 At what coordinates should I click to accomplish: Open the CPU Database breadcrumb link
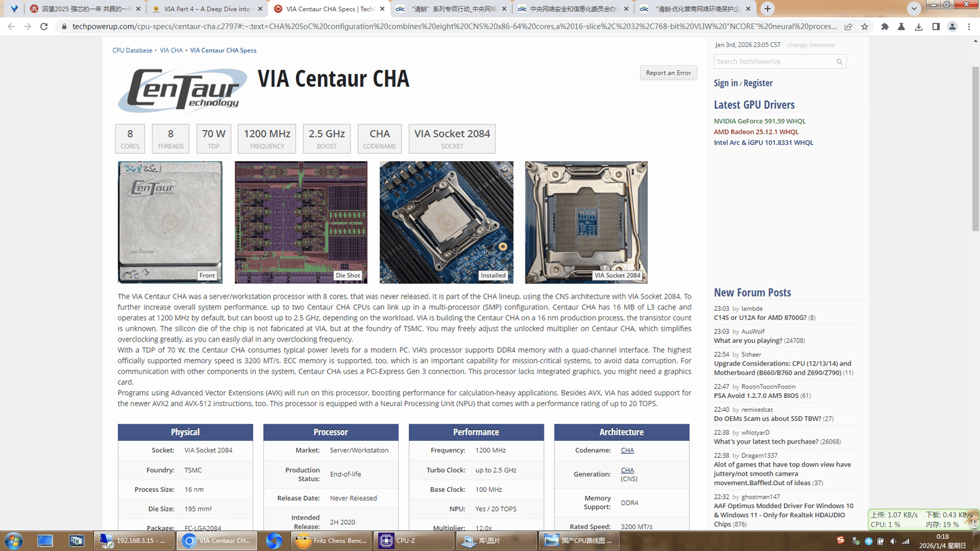(x=132, y=50)
